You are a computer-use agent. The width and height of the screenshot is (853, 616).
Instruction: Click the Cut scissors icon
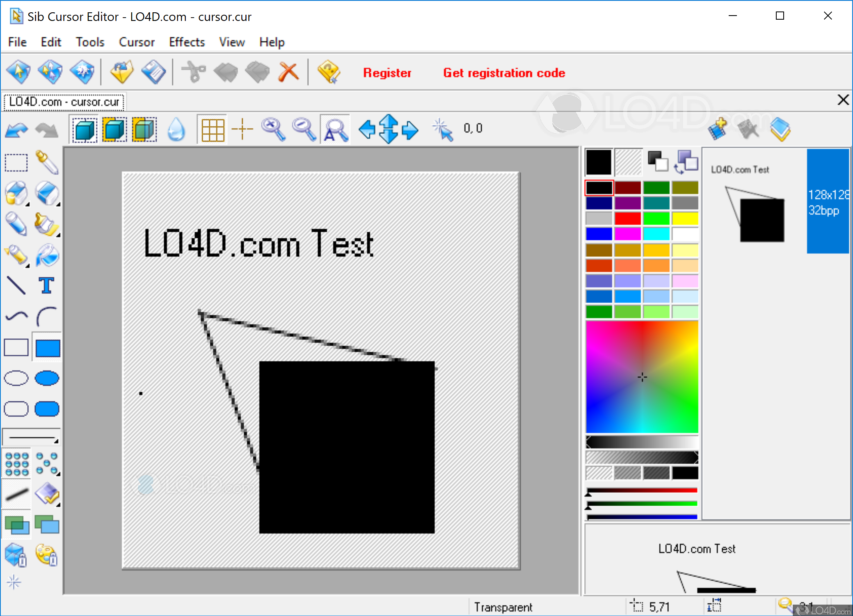(193, 72)
